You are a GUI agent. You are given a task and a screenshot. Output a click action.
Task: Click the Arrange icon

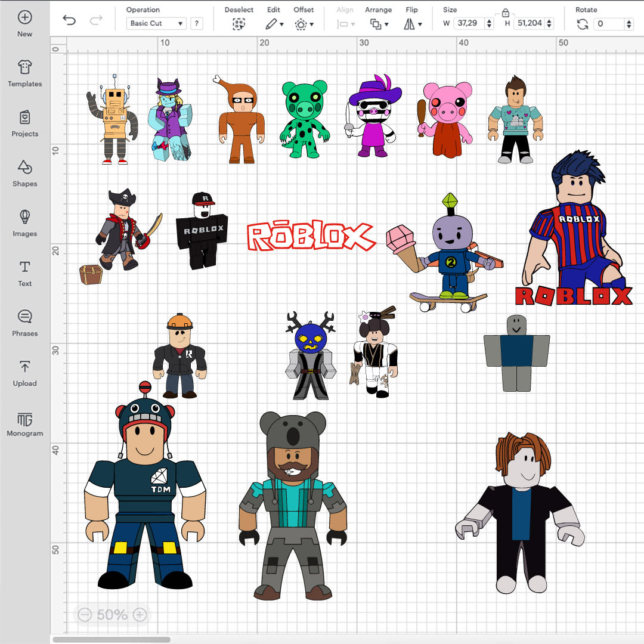click(x=376, y=24)
